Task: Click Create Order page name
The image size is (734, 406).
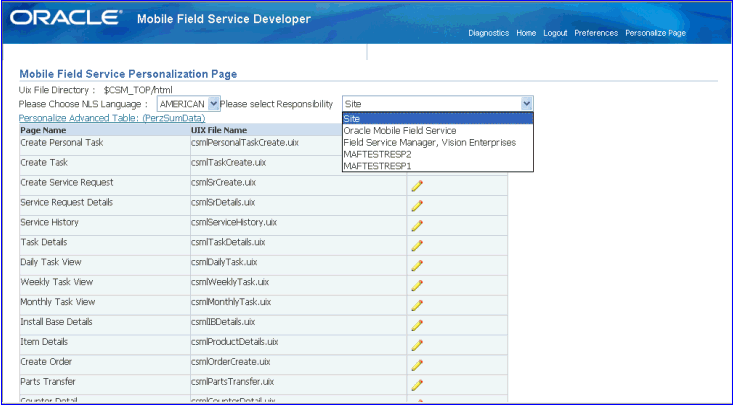Action: (46, 362)
